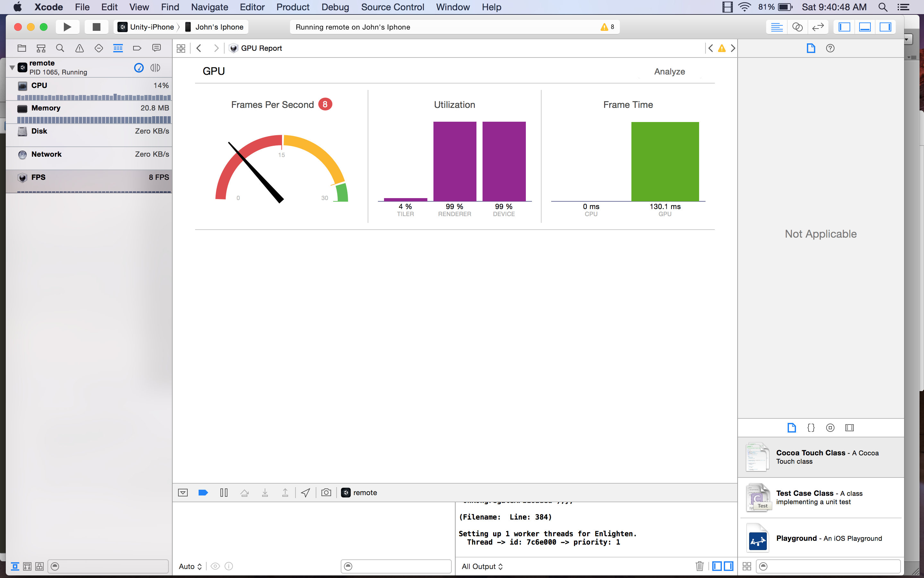This screenshot has height=578, width=924.
Task: Open the Issue navigator warning icon
Action: [x=80, y=48]
